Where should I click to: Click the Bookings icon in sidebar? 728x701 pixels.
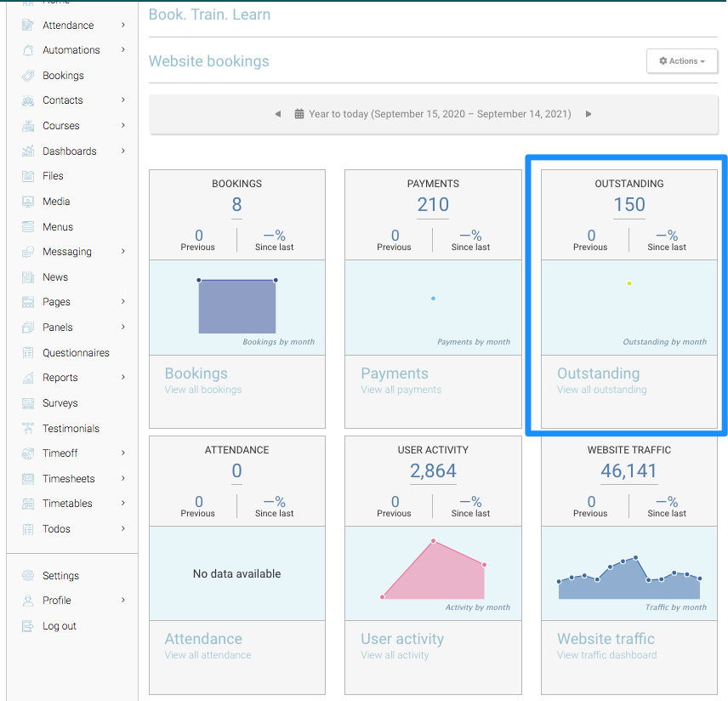[27, 76]
